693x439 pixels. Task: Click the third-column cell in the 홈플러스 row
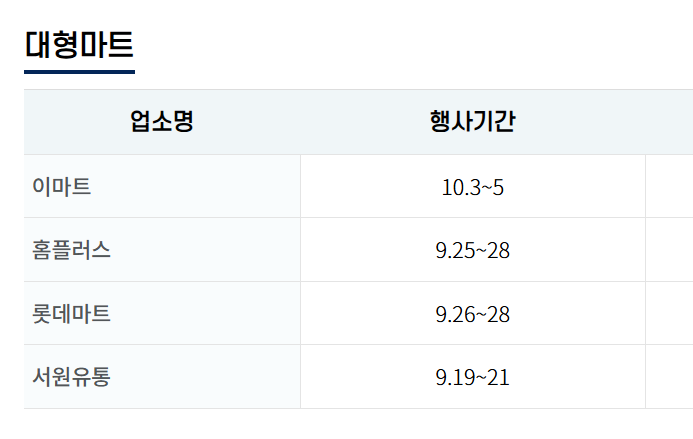click(669, 250)
